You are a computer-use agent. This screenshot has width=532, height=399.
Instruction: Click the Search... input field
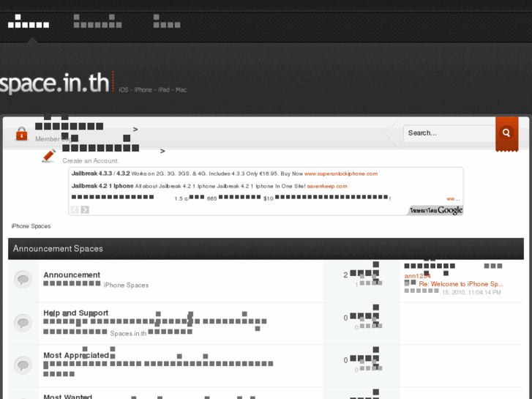449,133
